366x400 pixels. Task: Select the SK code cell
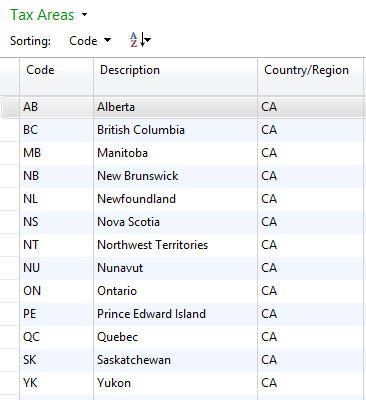point(57,360)
